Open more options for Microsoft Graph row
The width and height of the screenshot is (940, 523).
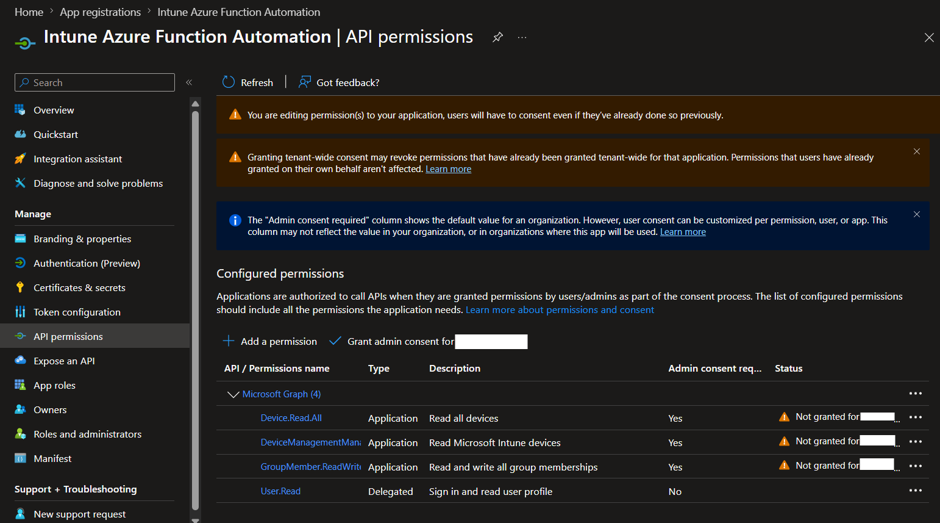tap(915, 393)
